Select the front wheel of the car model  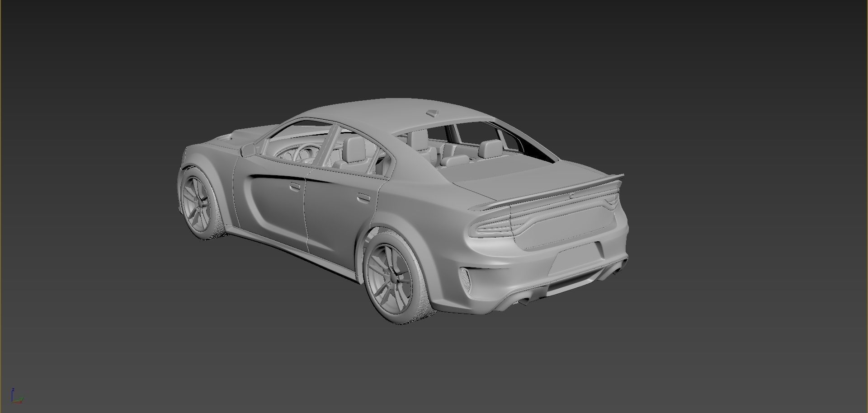[200, 203]
